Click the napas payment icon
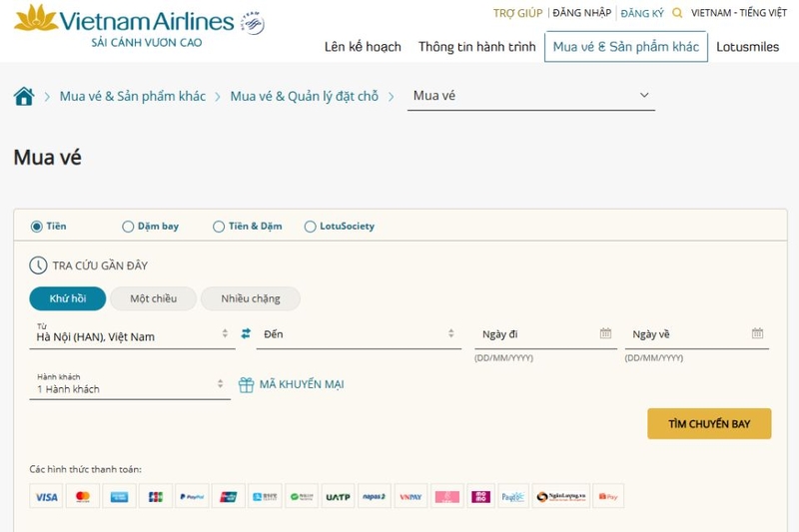 point(375,496)
